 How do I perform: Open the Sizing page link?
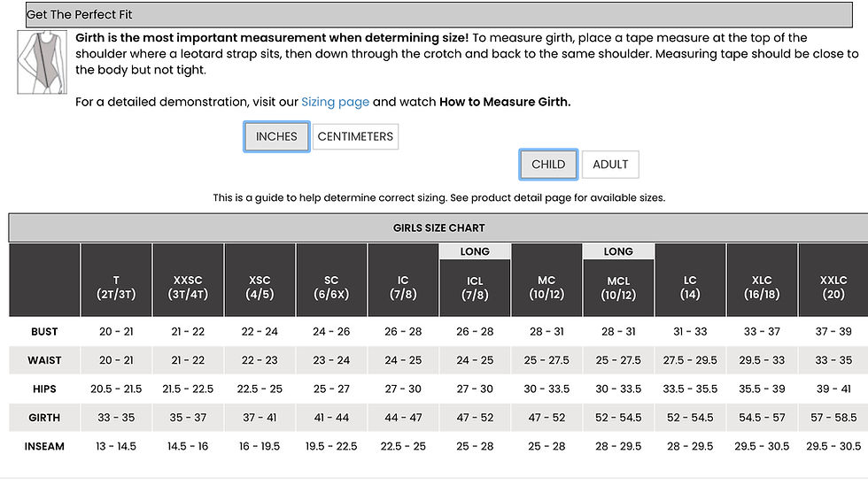tap(335, 102)
